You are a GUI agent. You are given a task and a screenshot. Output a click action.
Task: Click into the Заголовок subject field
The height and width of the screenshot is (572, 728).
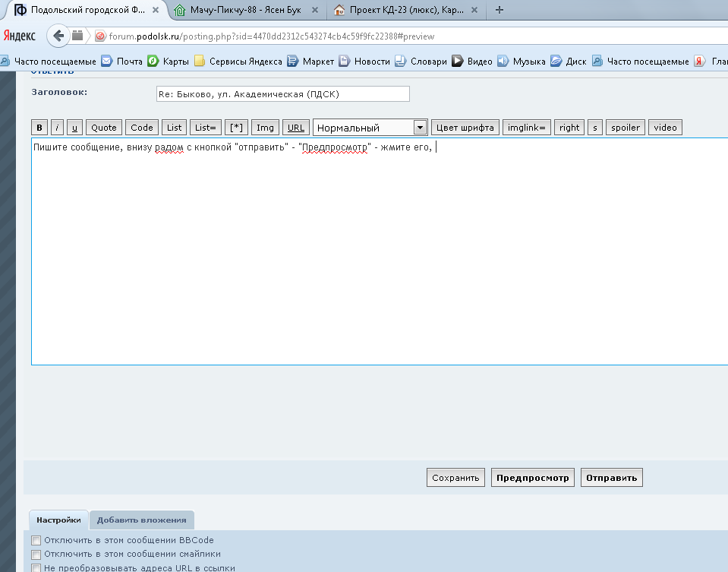(282, 93)
